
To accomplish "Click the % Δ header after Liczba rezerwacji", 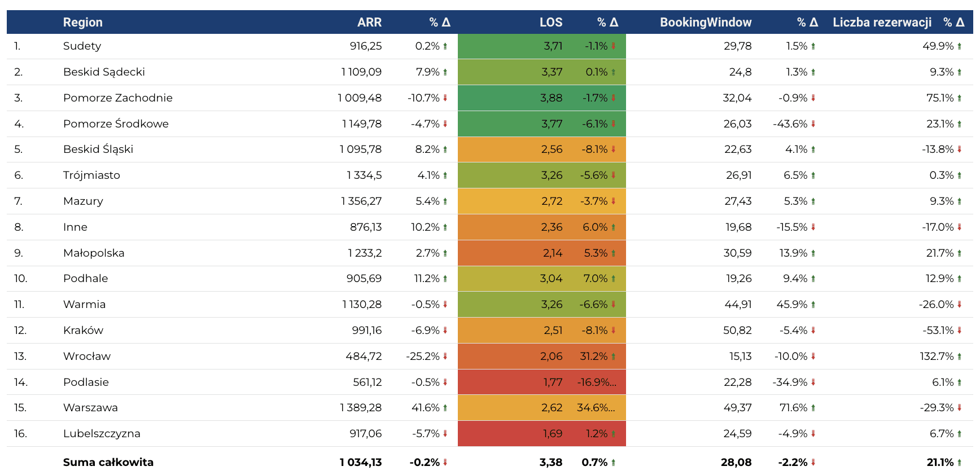I will pyautogui.click(x=954, y=23).
